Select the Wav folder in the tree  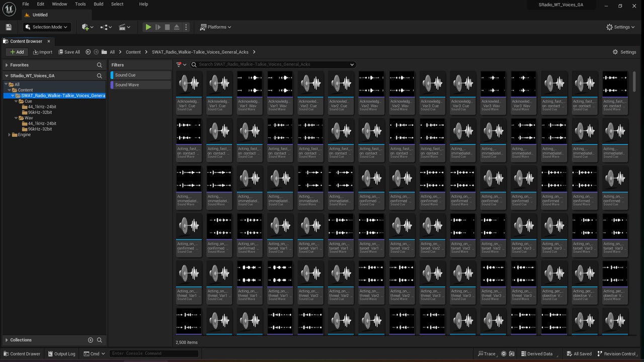coord(29,118)
